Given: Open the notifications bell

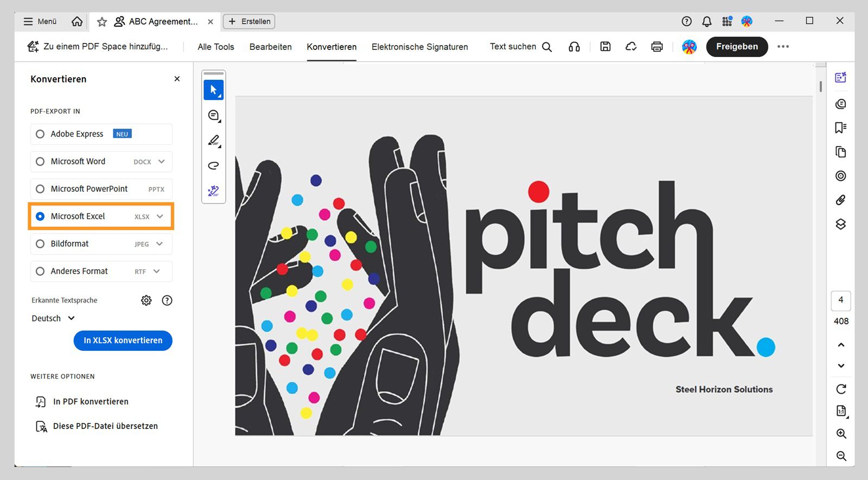Looking at the screenshot, I should (x=707, y=21).
